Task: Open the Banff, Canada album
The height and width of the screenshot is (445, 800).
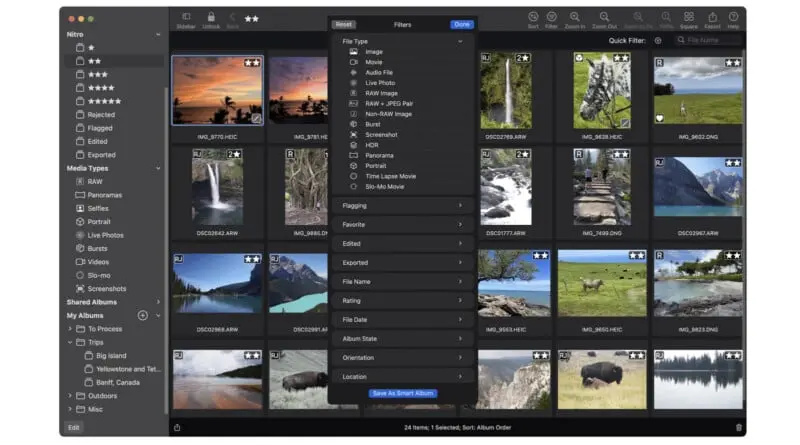Action: 116,382
